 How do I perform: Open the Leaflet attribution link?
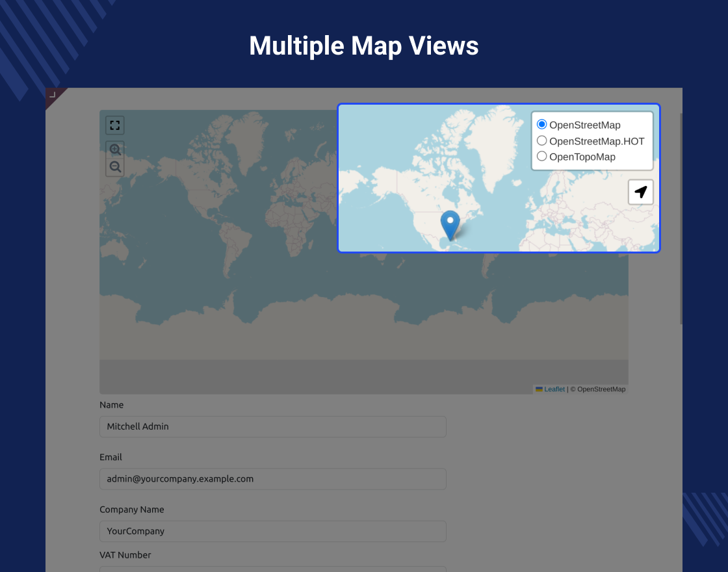coord(554,389)
